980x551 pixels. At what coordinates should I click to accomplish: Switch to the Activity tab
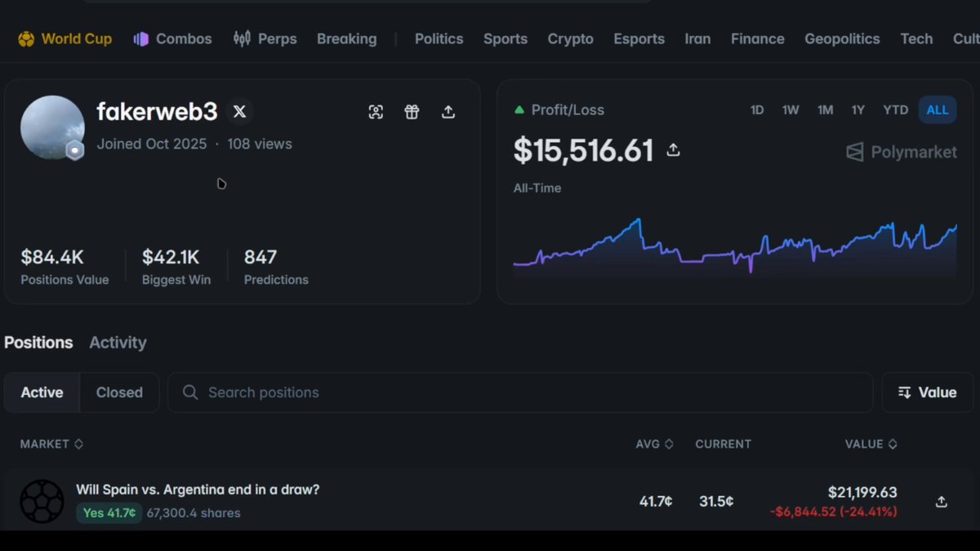point(118,343)
